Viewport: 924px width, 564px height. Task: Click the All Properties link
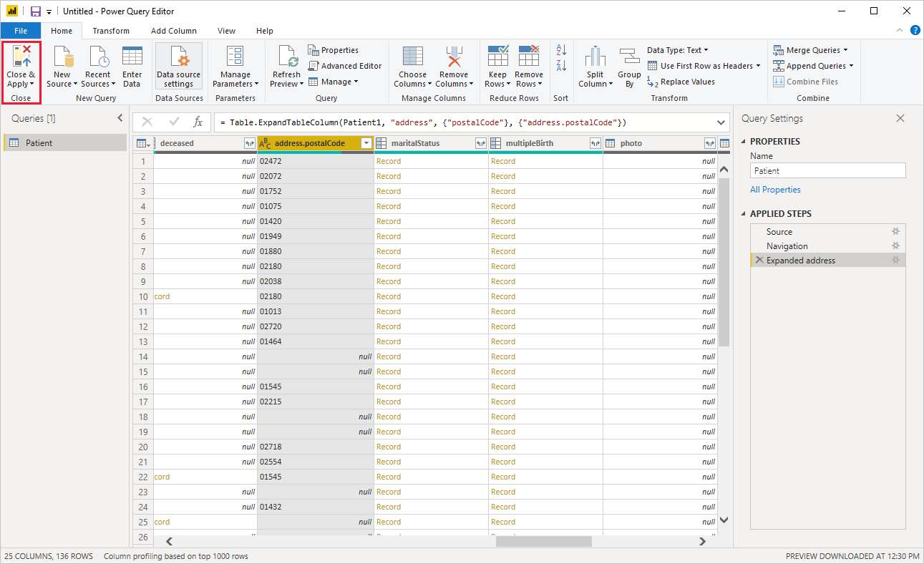pyautogui.click(x=775, y=190)
